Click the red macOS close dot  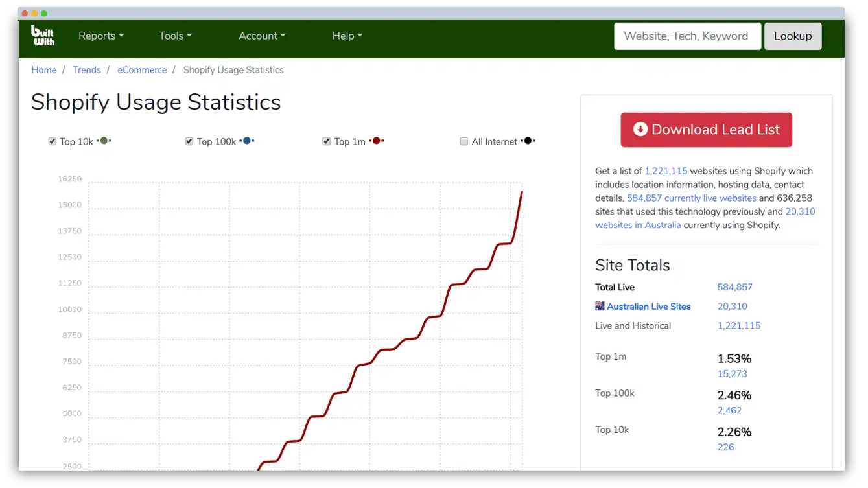click(x=25, y=13)
